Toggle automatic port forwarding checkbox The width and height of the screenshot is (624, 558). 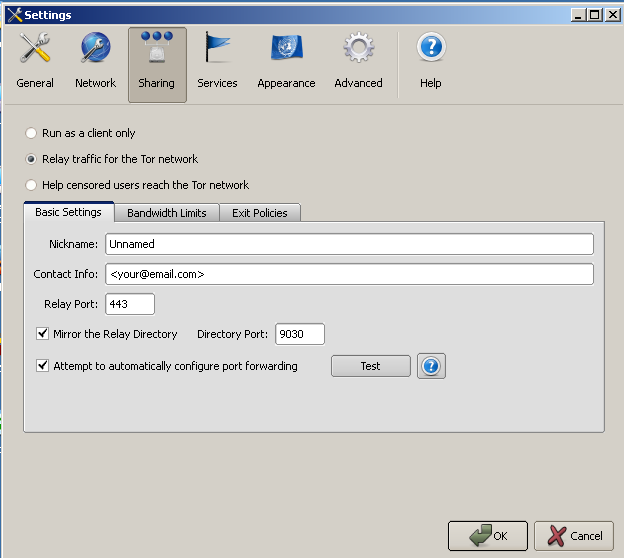point(43,365)
